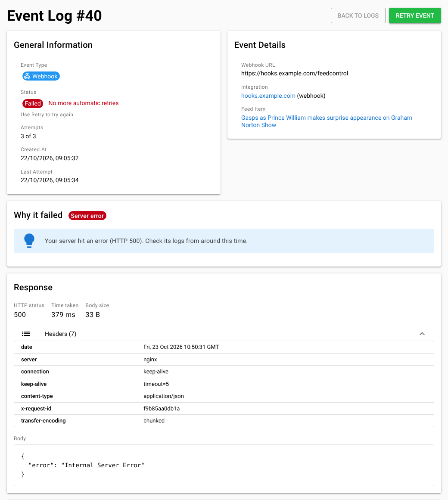Click the HTTP status 500 value
Screen dimensions: 448x500
tap(20, 315)
